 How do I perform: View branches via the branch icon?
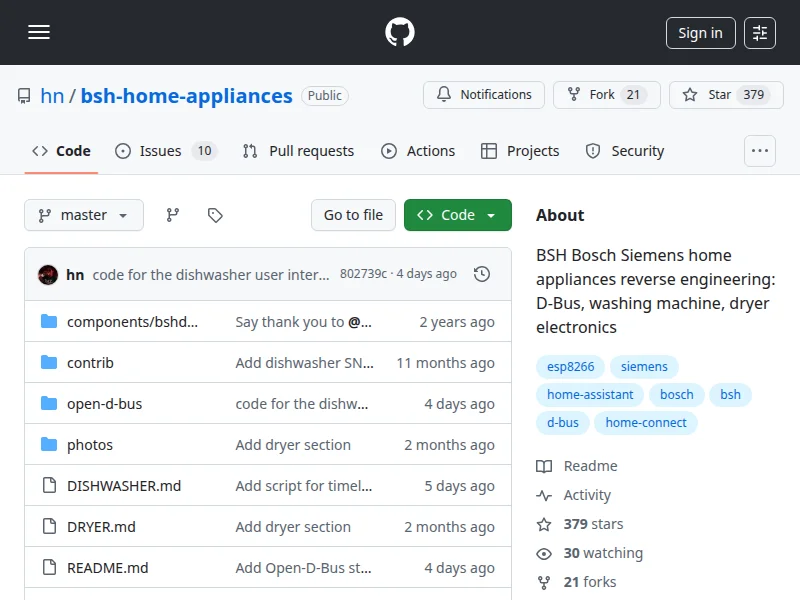[x=173, y=215]
